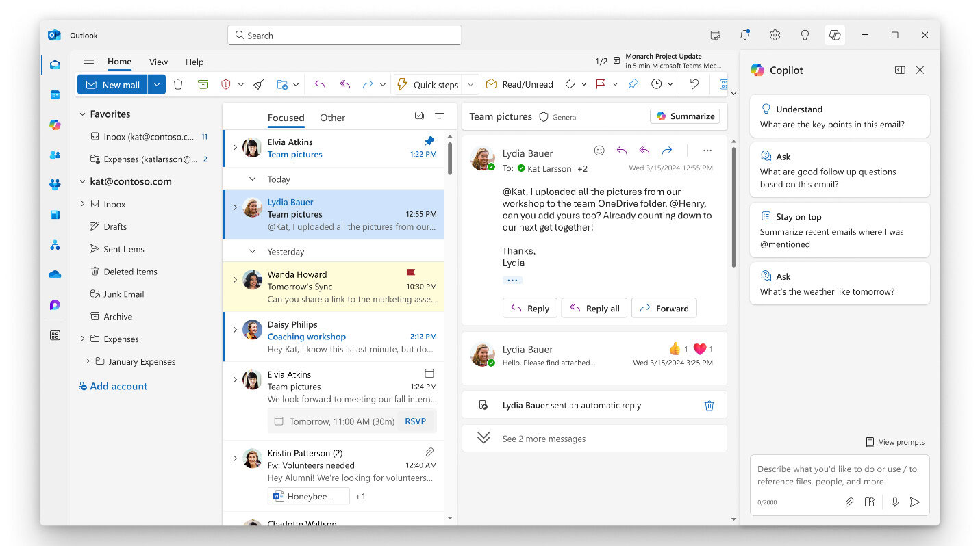Click the Categorize tag icon
Image resolution: width=980 pixels, height=546 pixels.
(570, 84)
